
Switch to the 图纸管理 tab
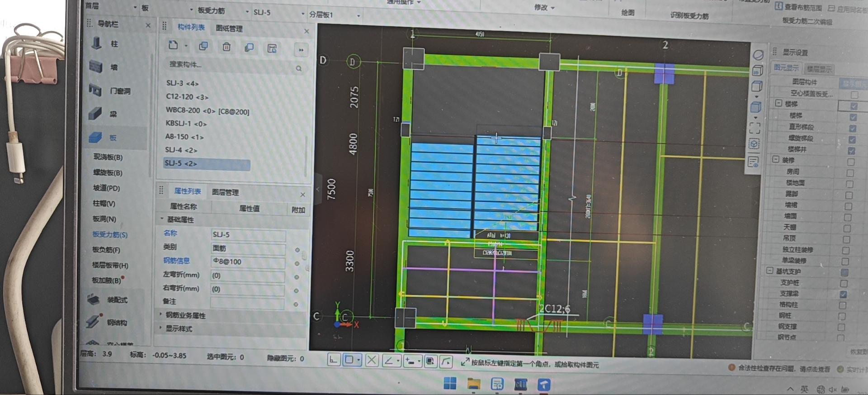tap(229, 29)
